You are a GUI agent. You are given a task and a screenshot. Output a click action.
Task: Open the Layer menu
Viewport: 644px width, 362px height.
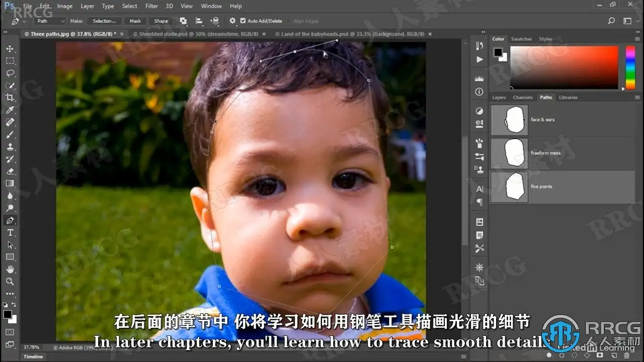[x=88, y=6]
